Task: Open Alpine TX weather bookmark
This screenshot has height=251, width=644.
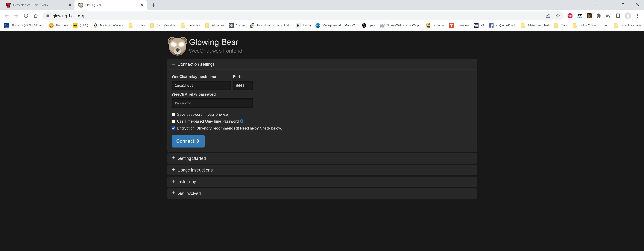Action: [24, 25]
